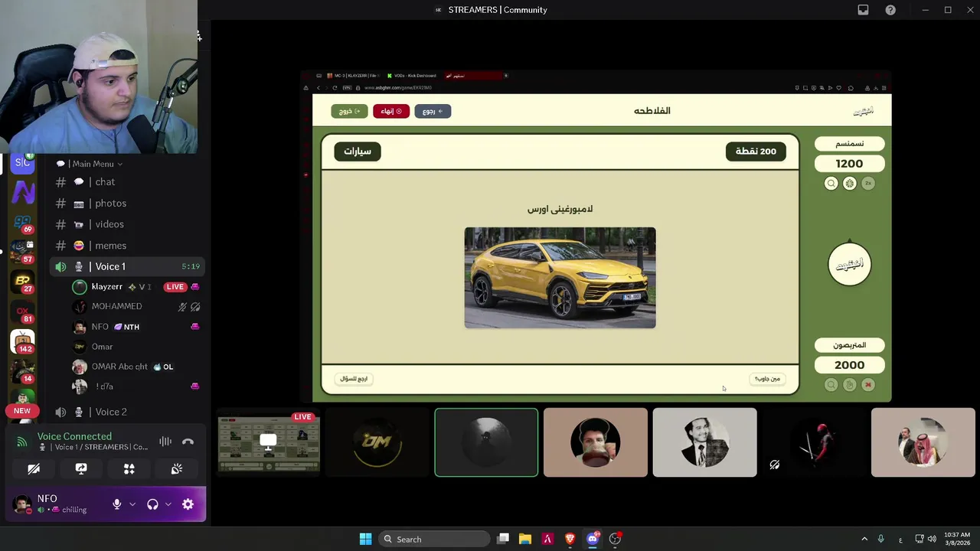
Task: Collapse the Main Menu category
Action: coord(90,164)
